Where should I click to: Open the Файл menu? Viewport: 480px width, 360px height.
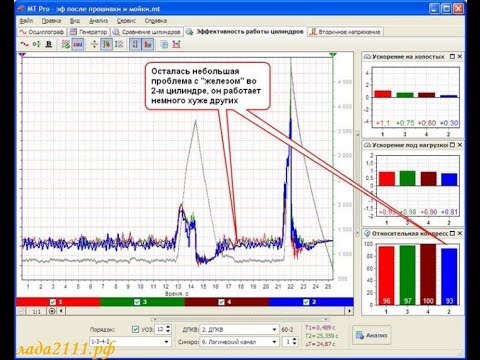[26, 21]
